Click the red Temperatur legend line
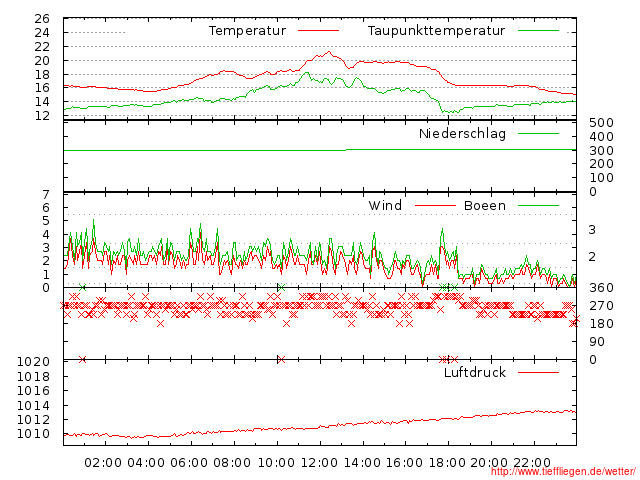640x480 pixels. [318, 31]
